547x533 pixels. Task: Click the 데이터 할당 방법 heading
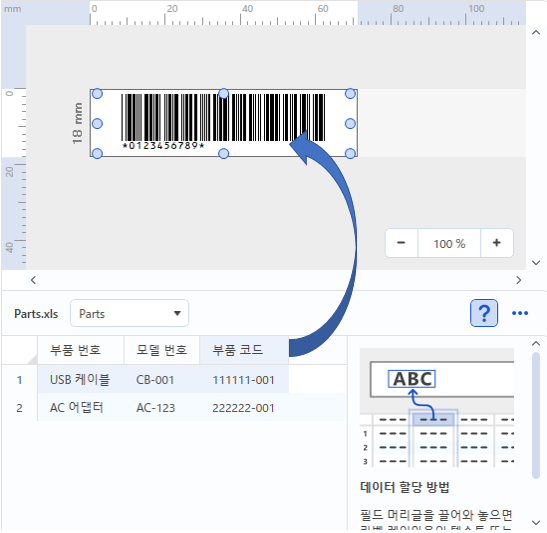pos(405,487)
